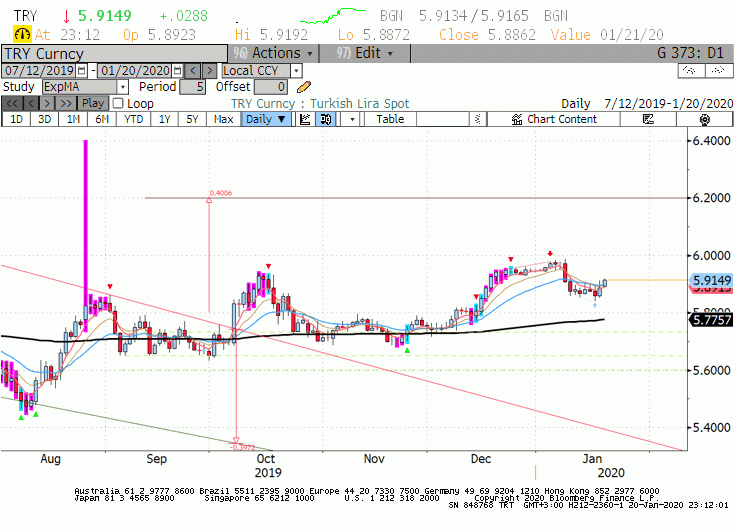Select the Max range tab
This screenshot has width=736, height=530.
click(223, 119)
